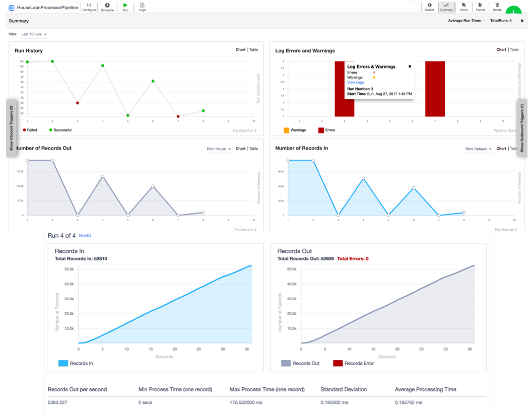The height and width of the screenshot is (415, 532).
Task: Click the green user avatar circle
Action: point(513,10)
